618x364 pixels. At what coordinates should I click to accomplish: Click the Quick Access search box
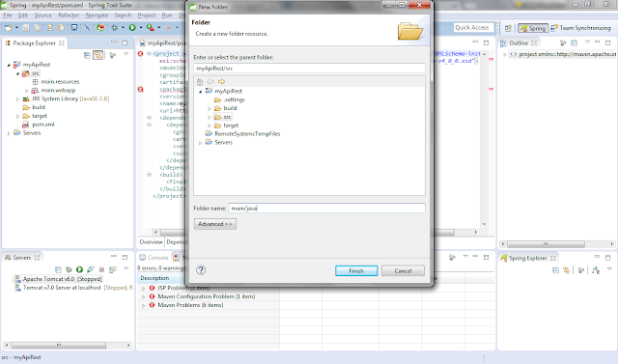pos(473,28)
